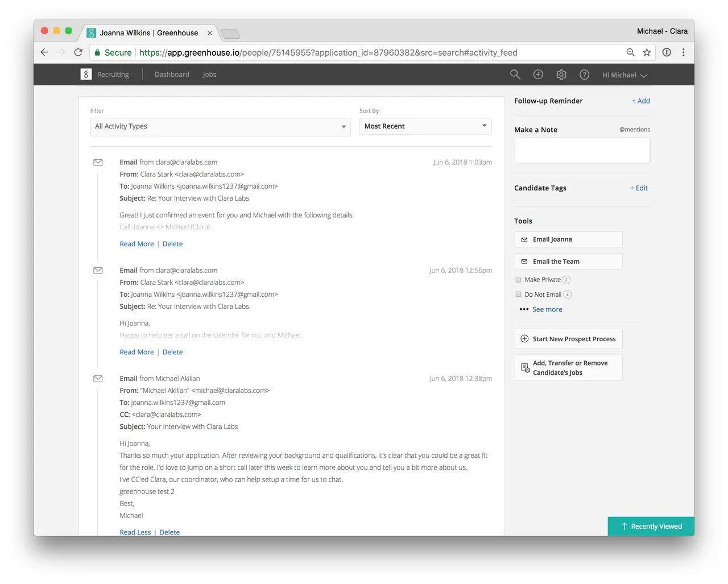Click the browser zoom magnifier icon
Image resolution: width=728 pixels, height=584 pixels.
point(630,52)
